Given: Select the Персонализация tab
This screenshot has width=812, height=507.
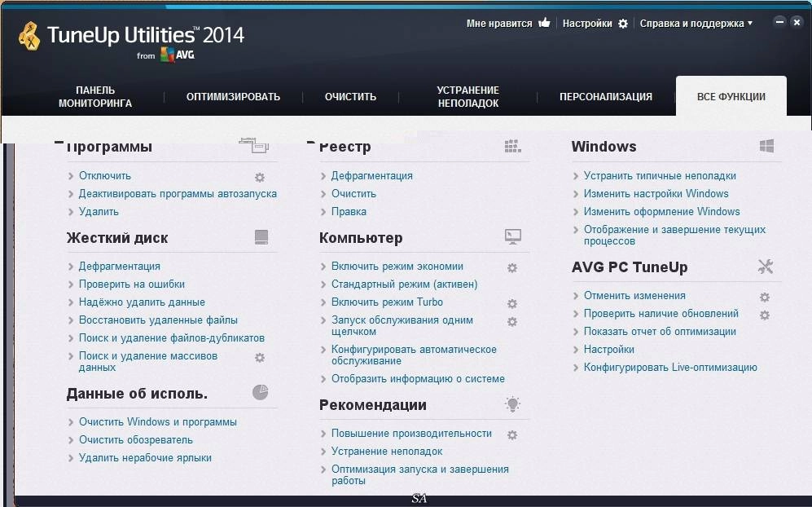Looking at the screenshot, I should tap(606, 96).
